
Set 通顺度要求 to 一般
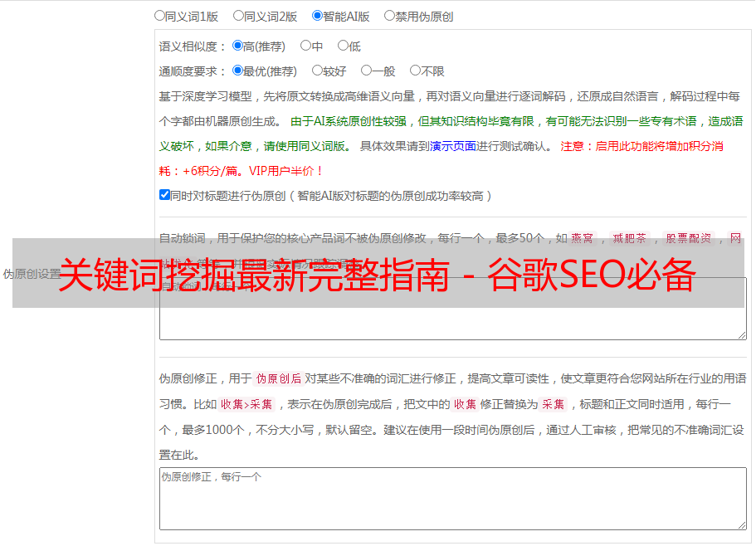367,71
